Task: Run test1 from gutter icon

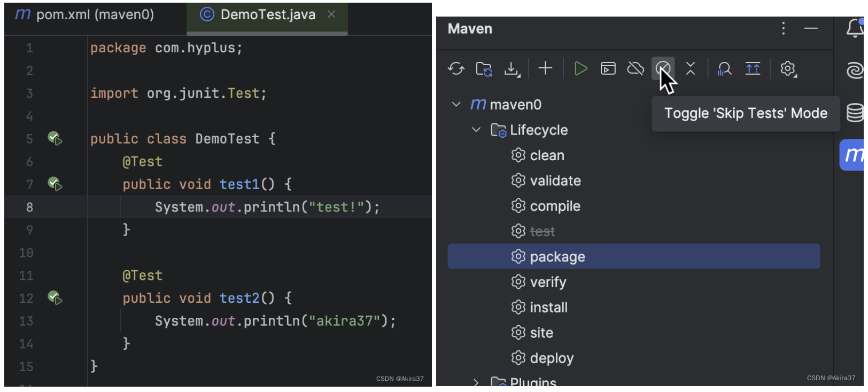Action: coord(55,184)
